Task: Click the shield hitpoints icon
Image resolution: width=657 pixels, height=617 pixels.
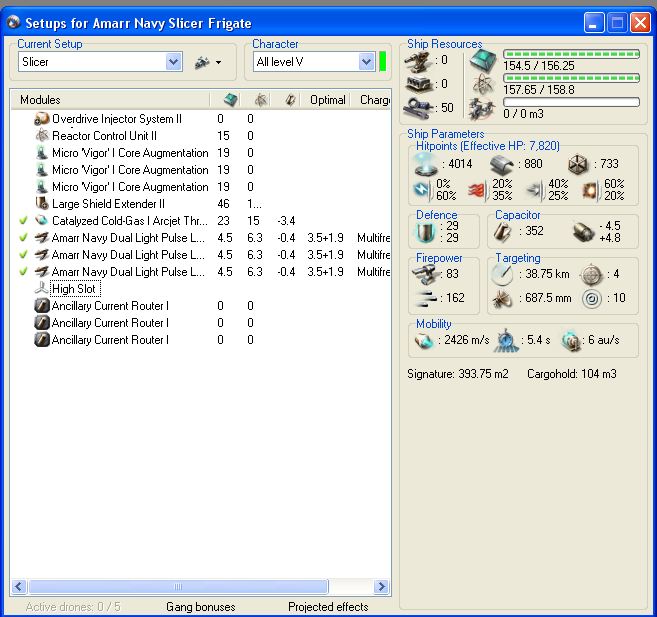Action: [429, 164]
